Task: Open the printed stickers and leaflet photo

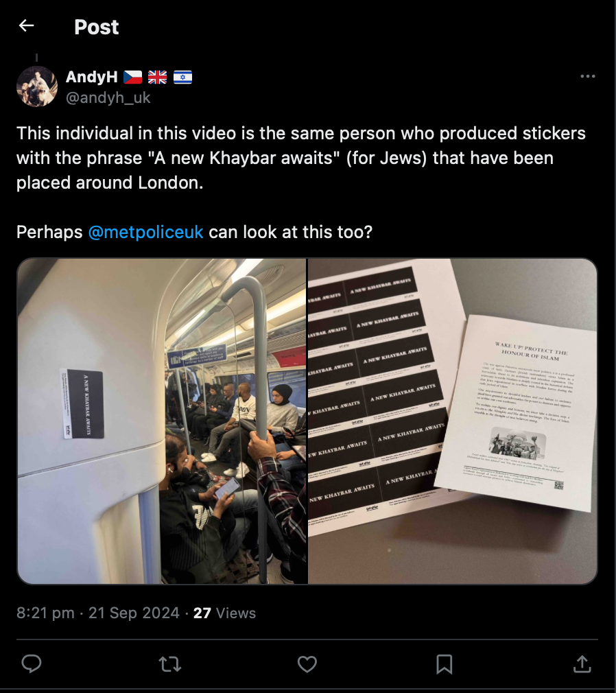Action: pyautogui.click(x=453, y=421)
